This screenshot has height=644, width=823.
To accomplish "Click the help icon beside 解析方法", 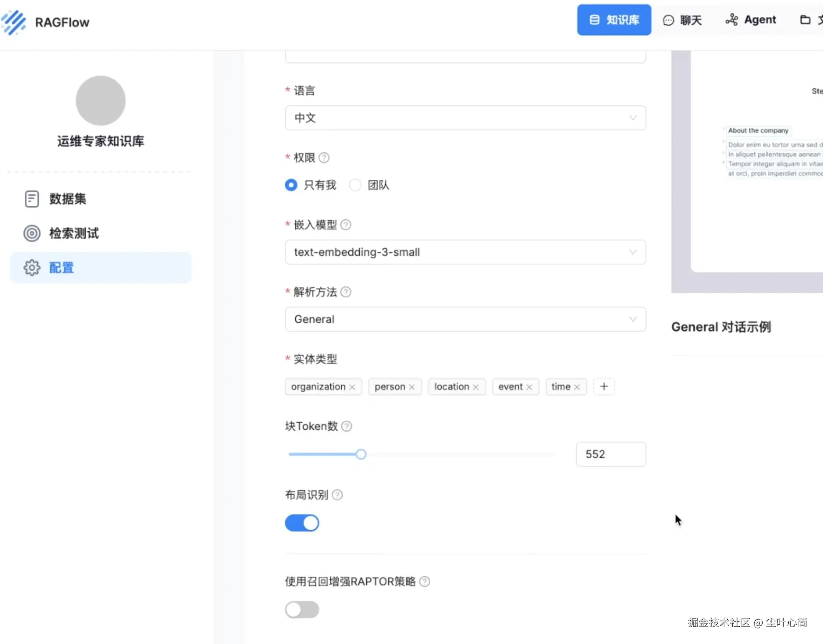I will click(x=346, y=292).
